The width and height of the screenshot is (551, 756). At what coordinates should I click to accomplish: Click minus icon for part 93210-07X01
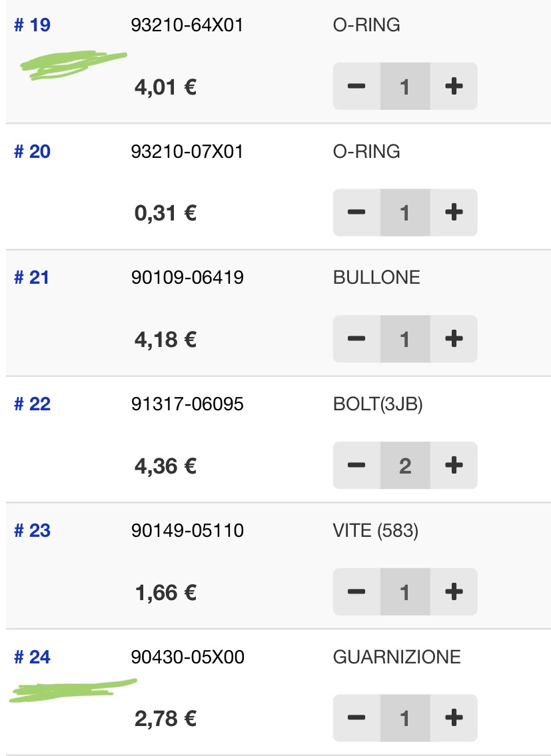356,212
